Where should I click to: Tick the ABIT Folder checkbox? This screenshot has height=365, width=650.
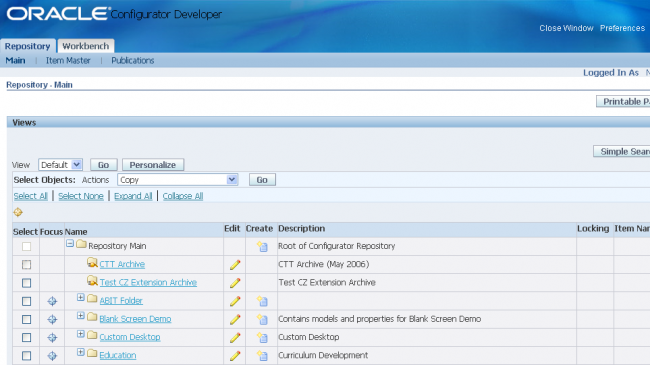click(x=27, y=301)
